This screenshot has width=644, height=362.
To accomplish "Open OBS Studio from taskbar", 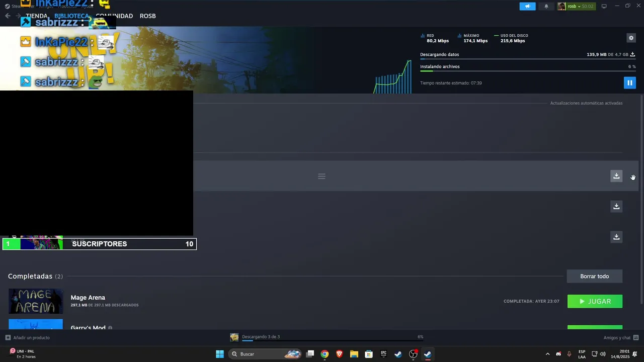I will tap(413, 354).
